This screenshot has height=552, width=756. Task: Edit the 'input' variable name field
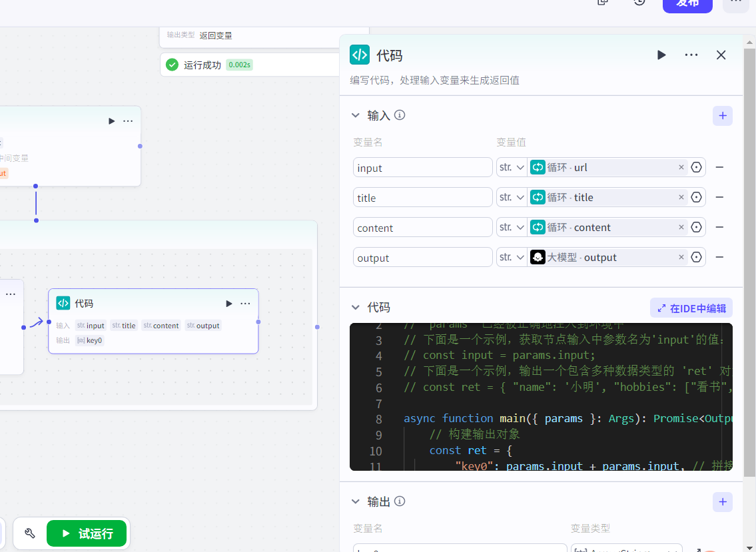coord(422,167)
